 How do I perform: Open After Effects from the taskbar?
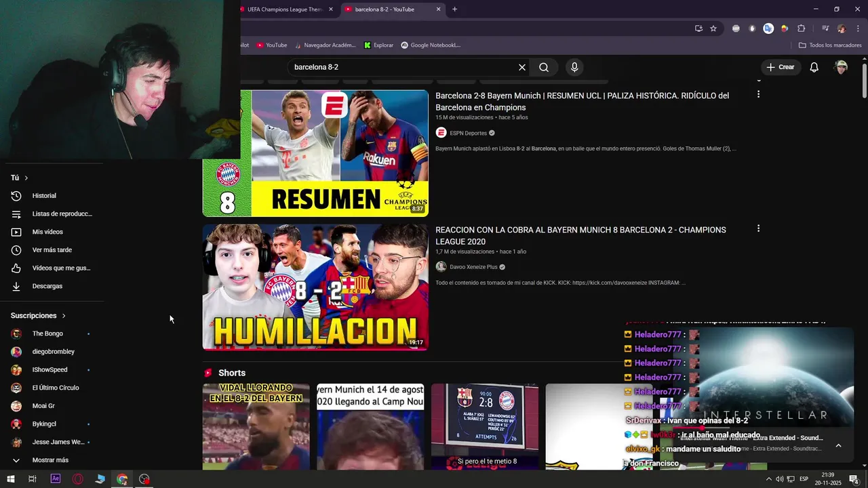click(x=56, y=479)
